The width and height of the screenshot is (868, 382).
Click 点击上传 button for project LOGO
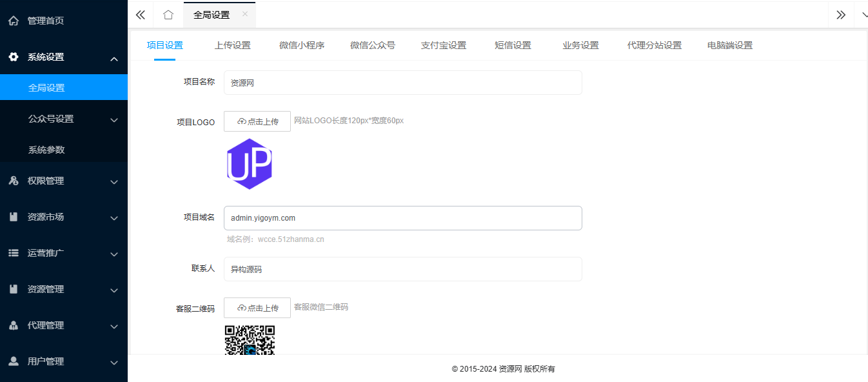257,121
